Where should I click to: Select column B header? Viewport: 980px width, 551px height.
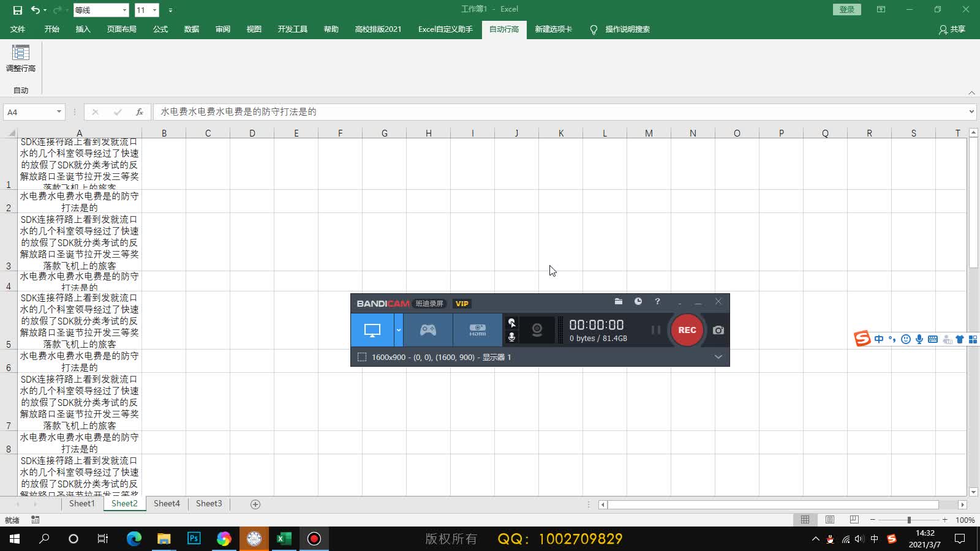(x=164, y=133)
